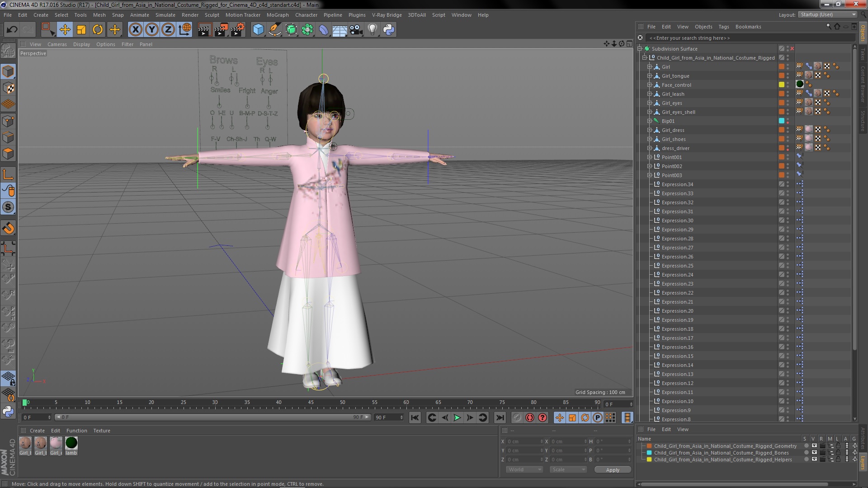Add a Light object

click(373, 30)
